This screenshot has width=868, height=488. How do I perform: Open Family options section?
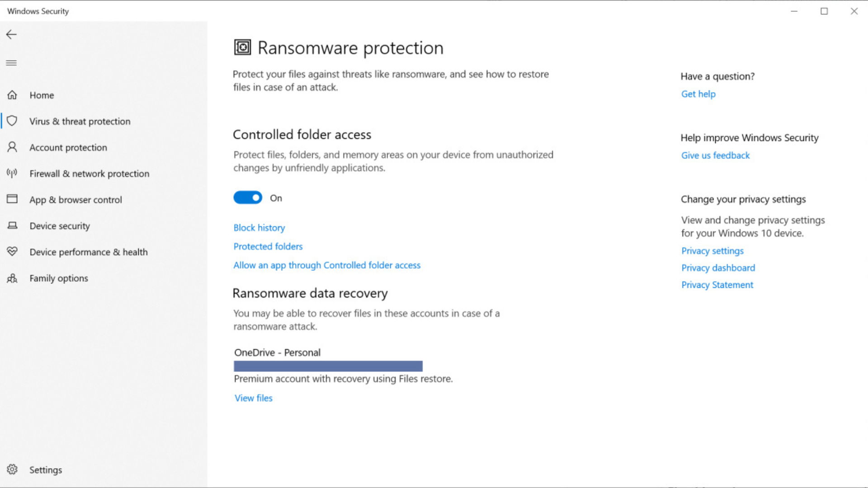pos(58,278)
